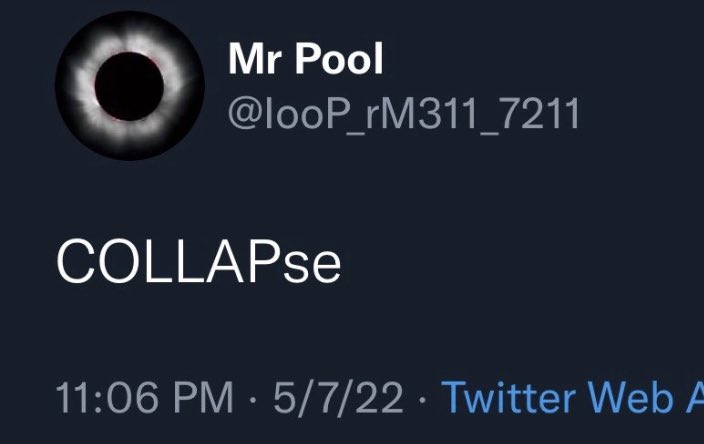
Task: Open the 11:06 PM timestamp
Action: pyautogui.click(x=144, y=397)
